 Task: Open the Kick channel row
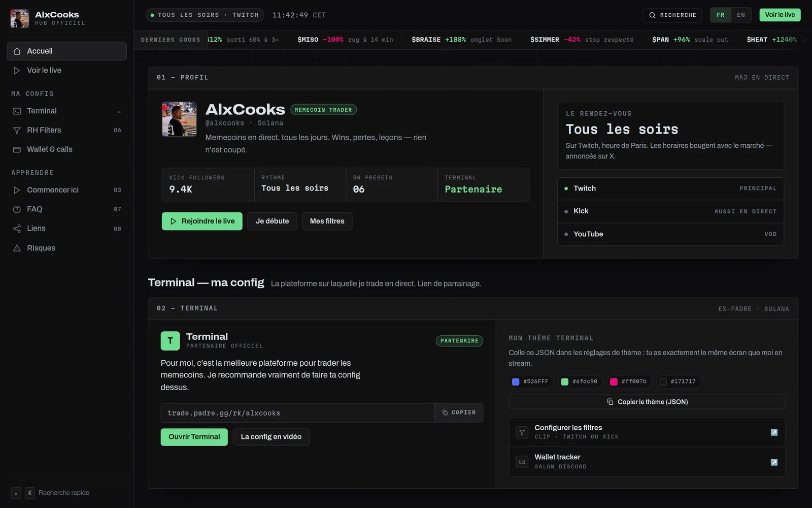tap(670, 211)
